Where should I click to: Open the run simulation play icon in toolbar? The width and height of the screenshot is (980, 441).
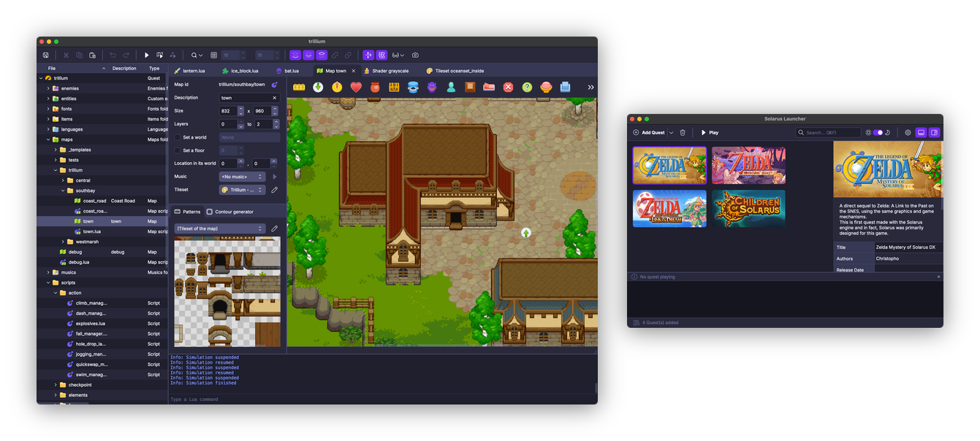147,55
